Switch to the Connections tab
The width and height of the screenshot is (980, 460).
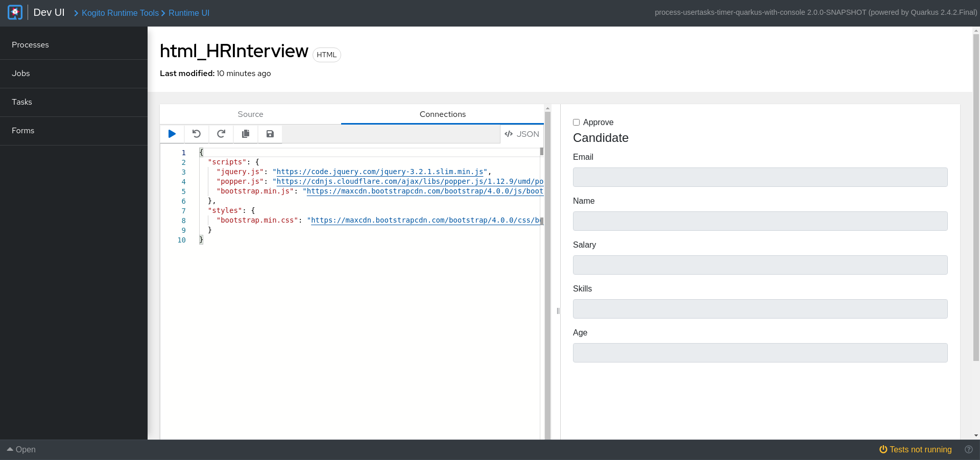(x=442, y=114)
